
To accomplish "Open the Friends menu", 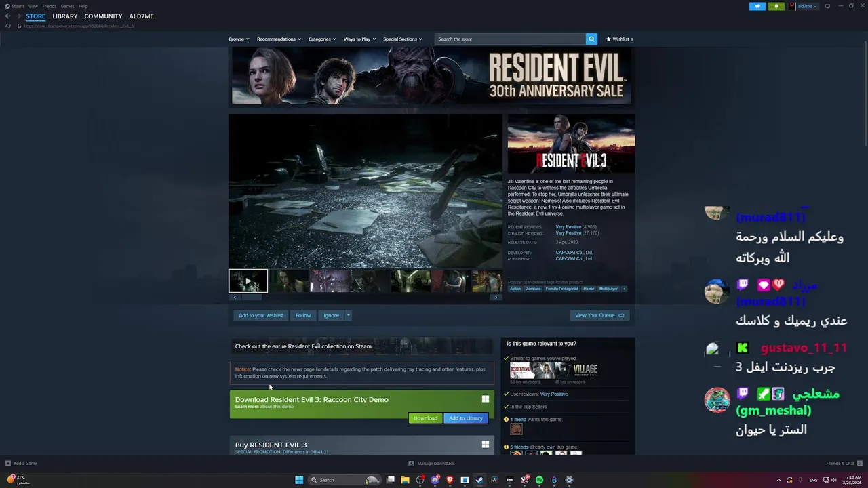I will (x=50, y=6).
